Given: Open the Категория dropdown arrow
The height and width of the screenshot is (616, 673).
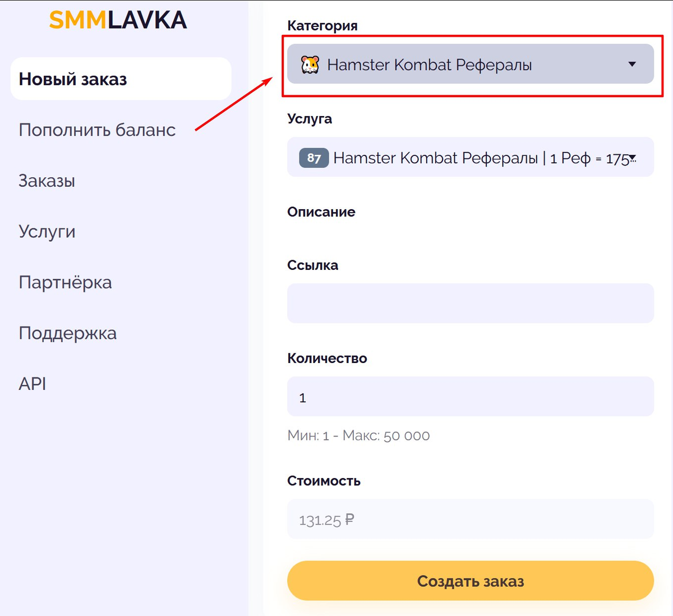Looking at the screenshot, I should pos(632,64).
